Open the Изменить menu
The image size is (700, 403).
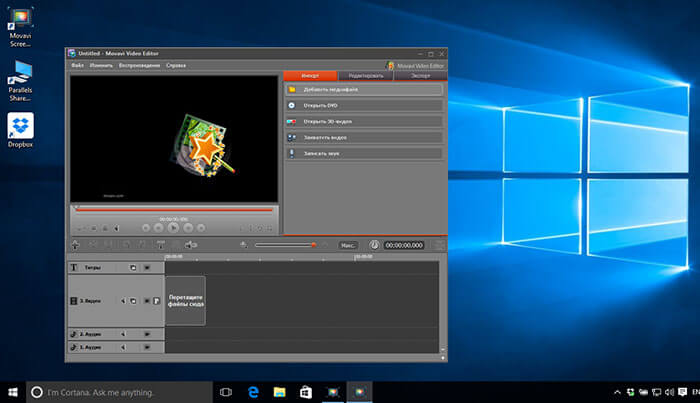point(101,65)
